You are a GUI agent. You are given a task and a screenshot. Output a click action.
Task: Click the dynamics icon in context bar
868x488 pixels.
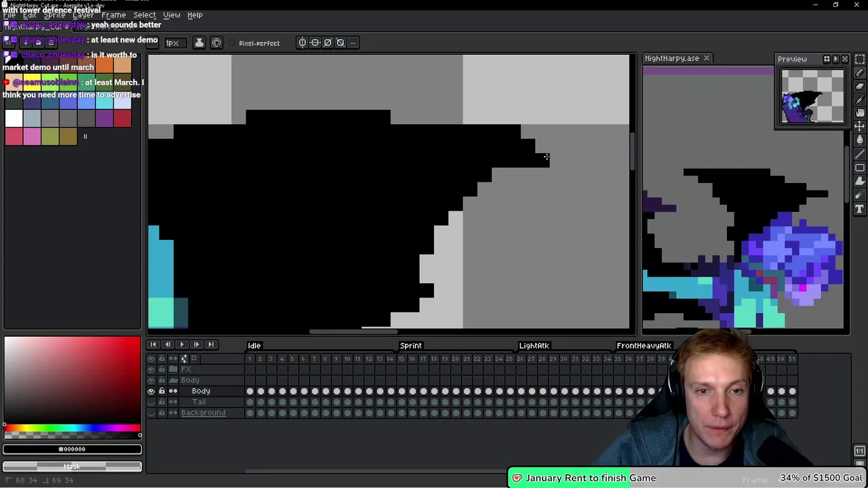216,43
